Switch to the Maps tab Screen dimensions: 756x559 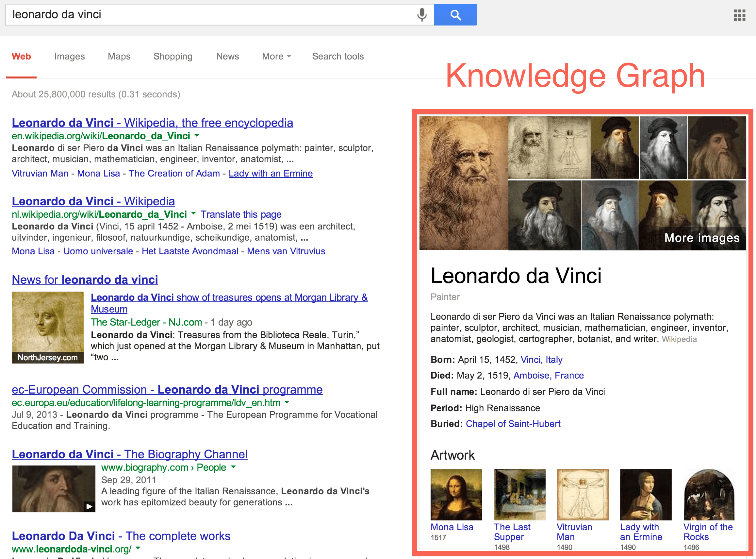(119, 57)
